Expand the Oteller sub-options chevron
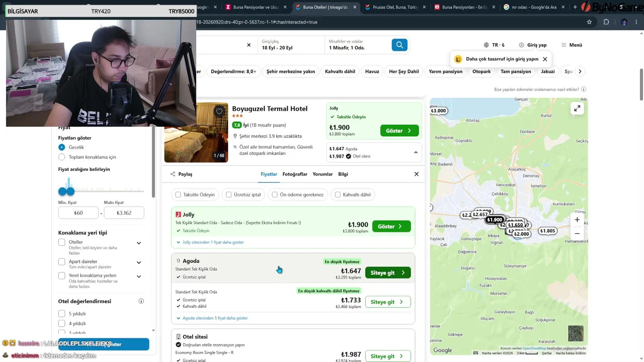644x362 pixels. pyautogui.click(x=139, y=243)
